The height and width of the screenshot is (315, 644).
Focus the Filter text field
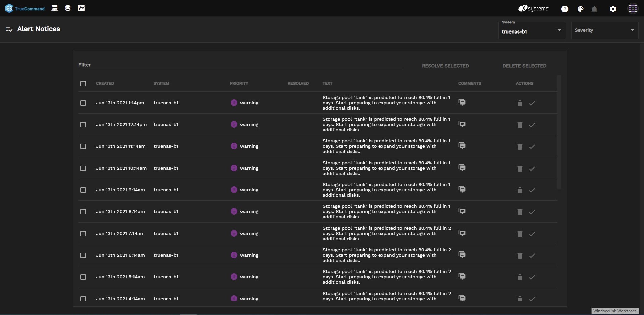[x=240, y=65]
